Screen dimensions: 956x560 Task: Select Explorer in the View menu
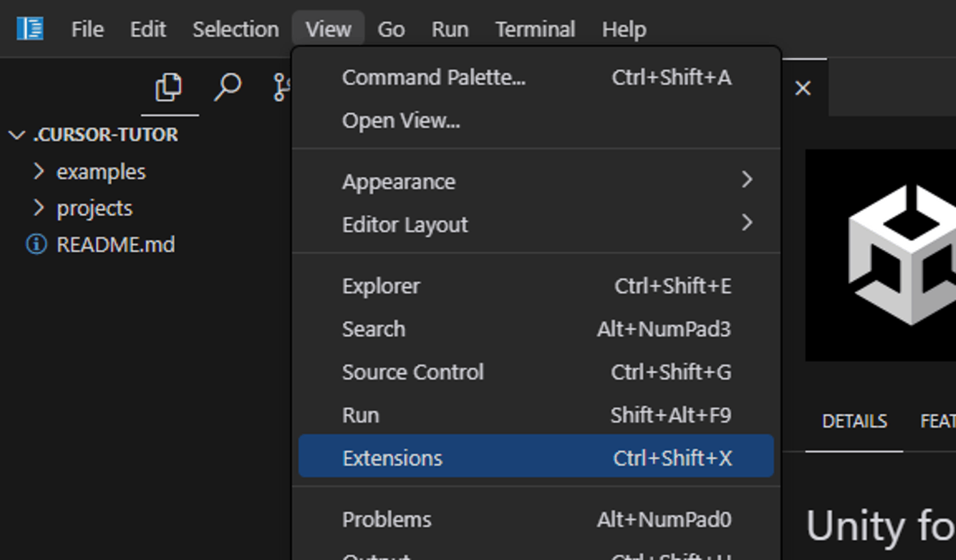click(x=536, y=286)
